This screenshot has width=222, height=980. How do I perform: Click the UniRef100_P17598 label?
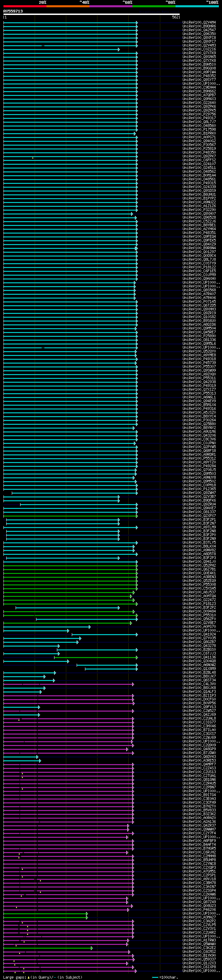coord(199,129)
